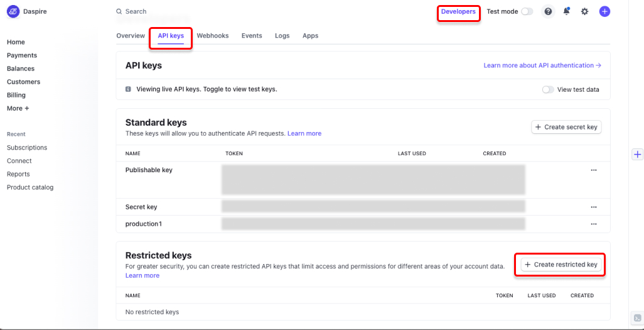Image resolution: width=644 pixels, height=330 pixels.
Task: Open the Events tab
Action: (x=252, y=36)
